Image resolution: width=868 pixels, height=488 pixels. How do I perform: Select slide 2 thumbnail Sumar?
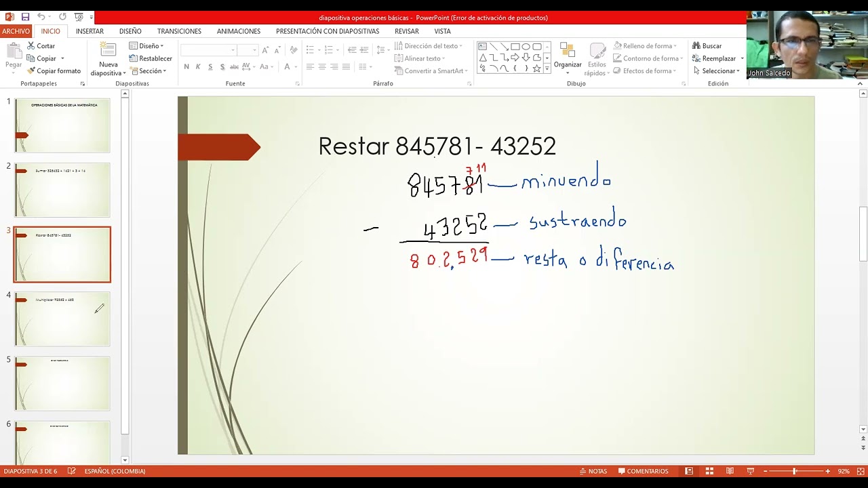pos(62,190)
